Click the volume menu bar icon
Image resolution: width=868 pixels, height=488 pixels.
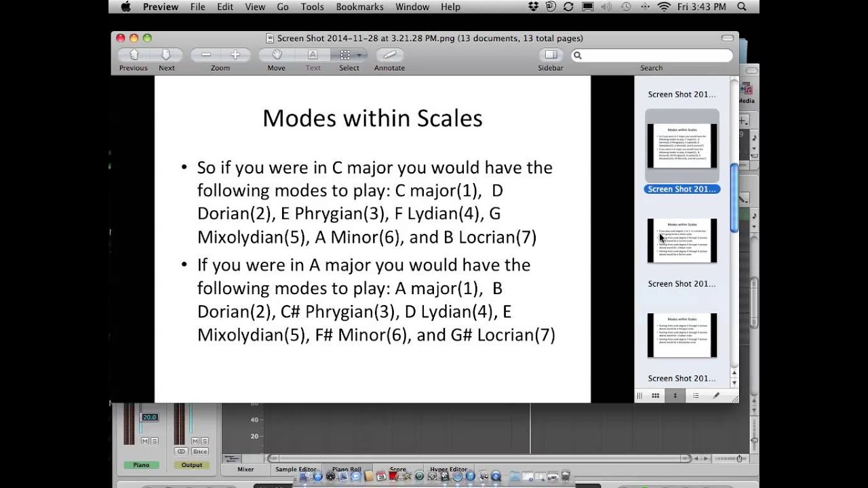point(606,7)
